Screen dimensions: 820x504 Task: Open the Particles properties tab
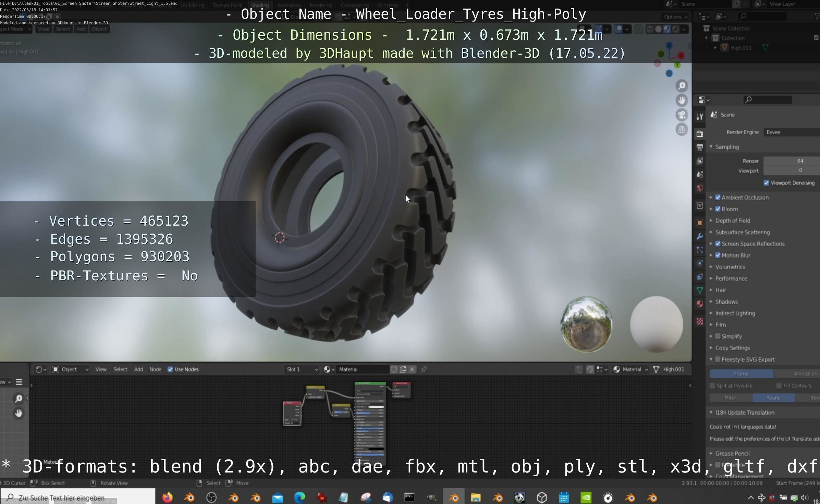pos(700,250)
